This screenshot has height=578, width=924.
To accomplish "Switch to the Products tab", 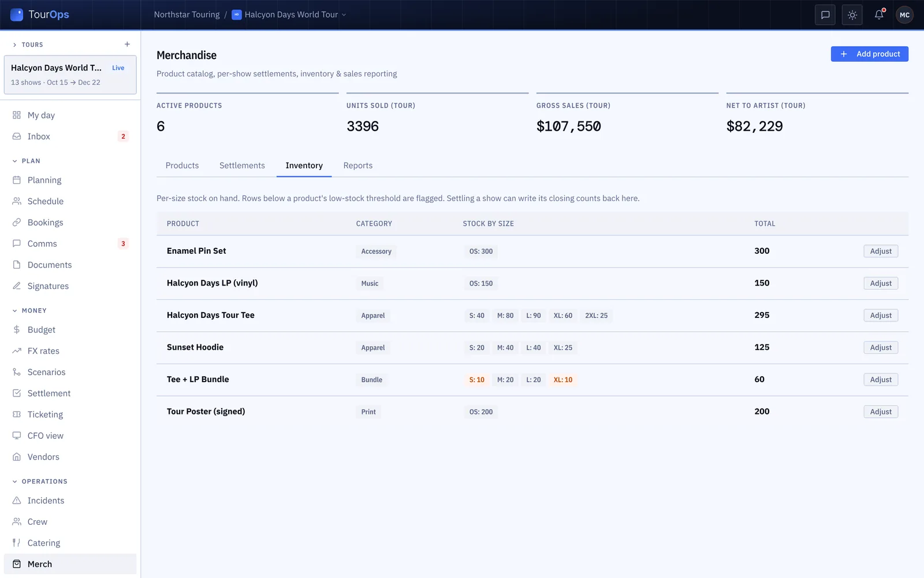I will coord(182,165).
